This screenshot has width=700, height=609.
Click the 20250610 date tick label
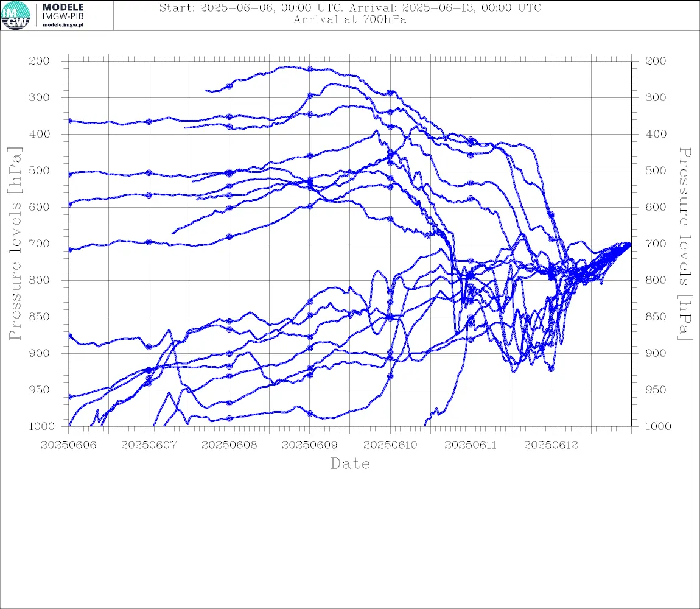390,445
